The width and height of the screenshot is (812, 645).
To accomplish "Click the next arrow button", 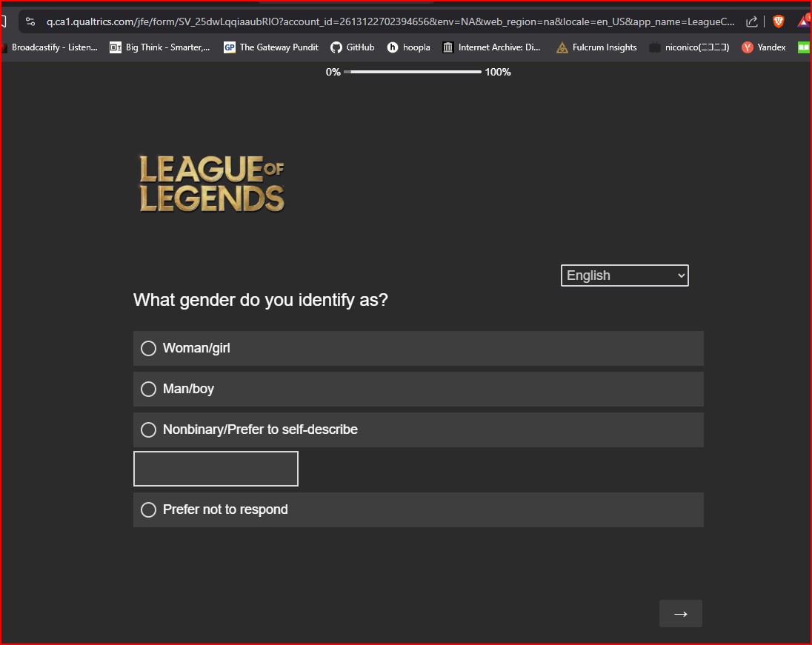I will pyautogui.click(x=680, y=614).
